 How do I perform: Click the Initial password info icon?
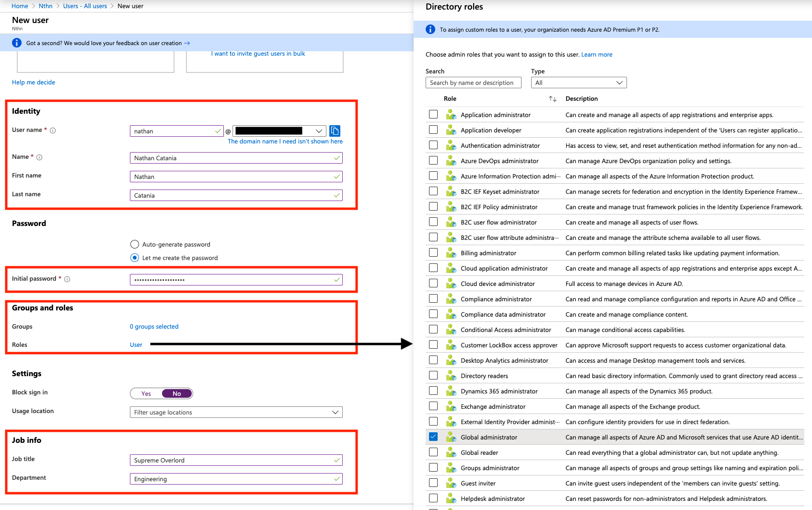pos(67,279)
